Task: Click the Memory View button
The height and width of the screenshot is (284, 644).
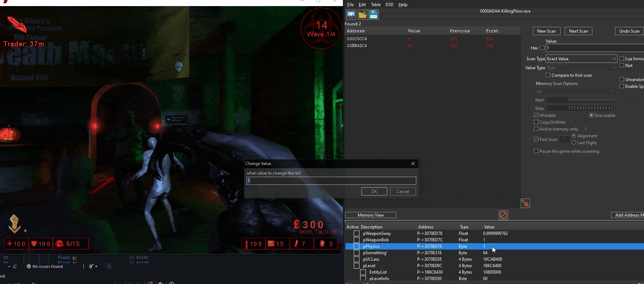Action: pyautogui.click(x=371, y=215)
